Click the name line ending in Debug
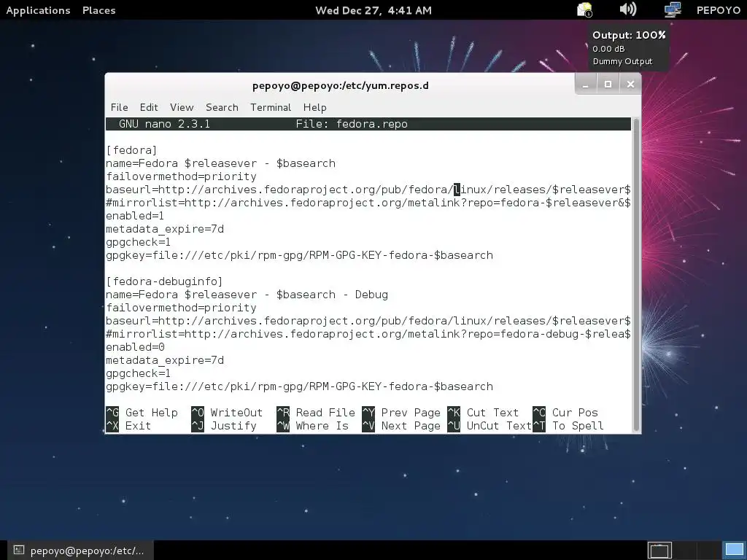 tap(247, 295)
